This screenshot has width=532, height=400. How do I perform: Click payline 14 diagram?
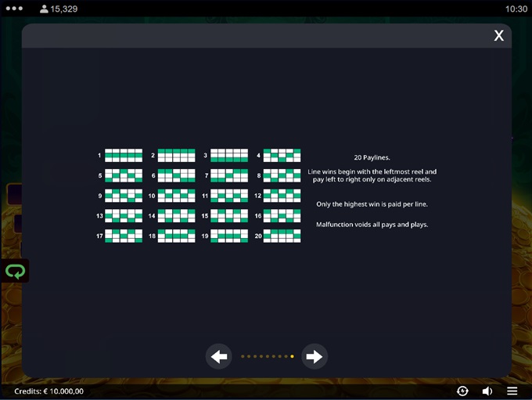[177, 215]
